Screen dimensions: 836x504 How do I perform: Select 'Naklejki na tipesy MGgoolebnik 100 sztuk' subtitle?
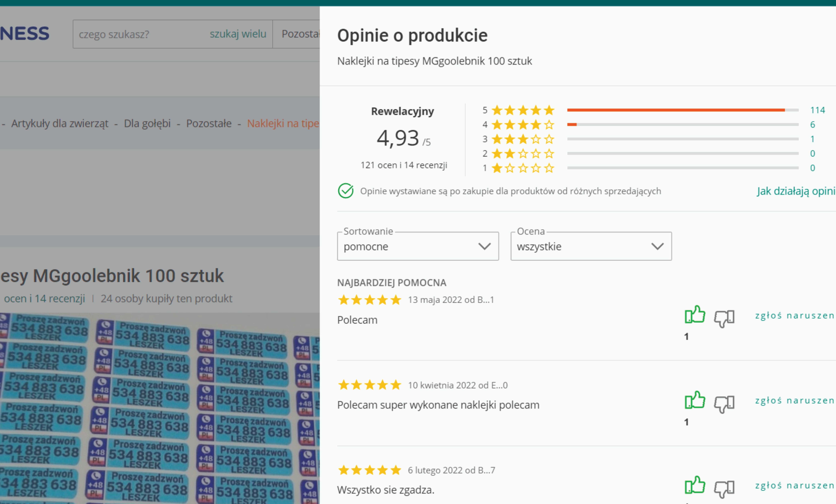[x=434, y=61]
